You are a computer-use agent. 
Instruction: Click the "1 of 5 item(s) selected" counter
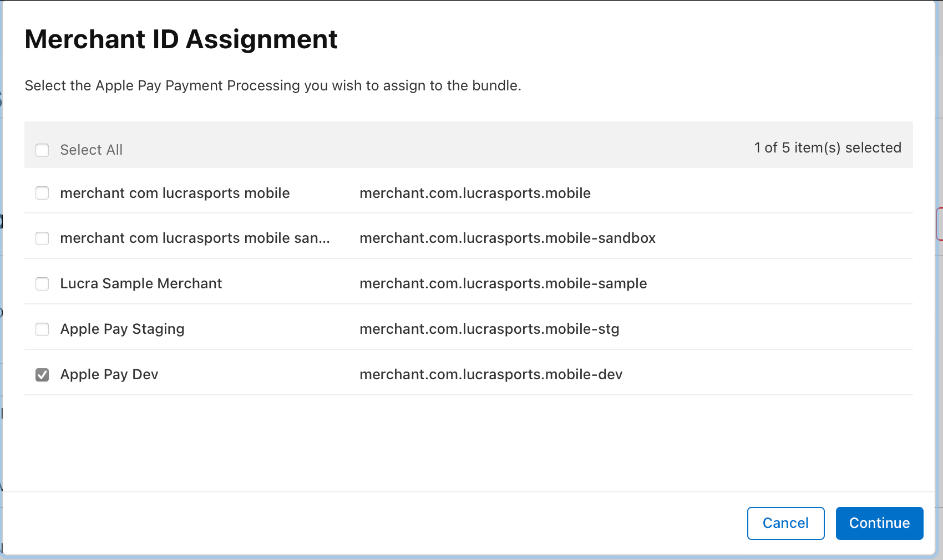tap(828, 148)
